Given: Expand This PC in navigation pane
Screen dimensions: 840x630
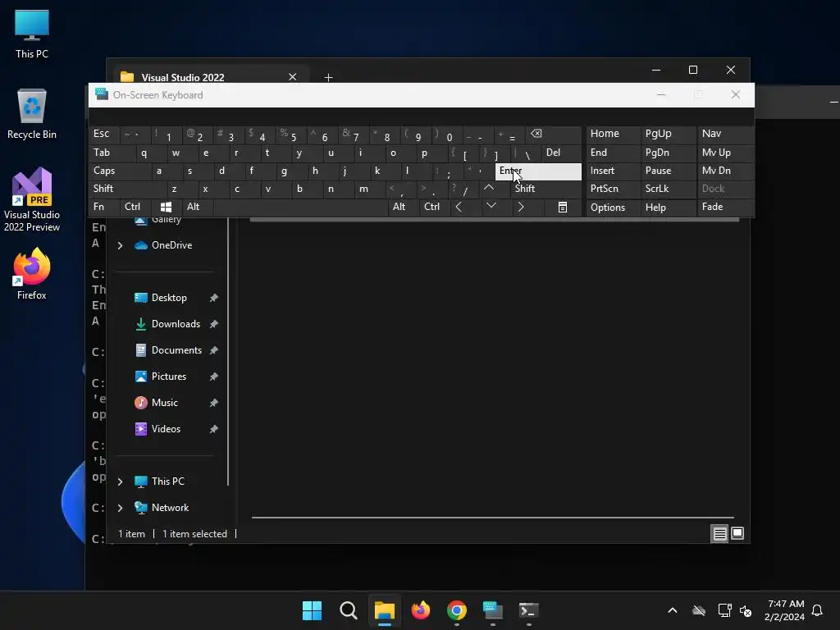Looking at the screenshot, I should (x=120, y=482).
